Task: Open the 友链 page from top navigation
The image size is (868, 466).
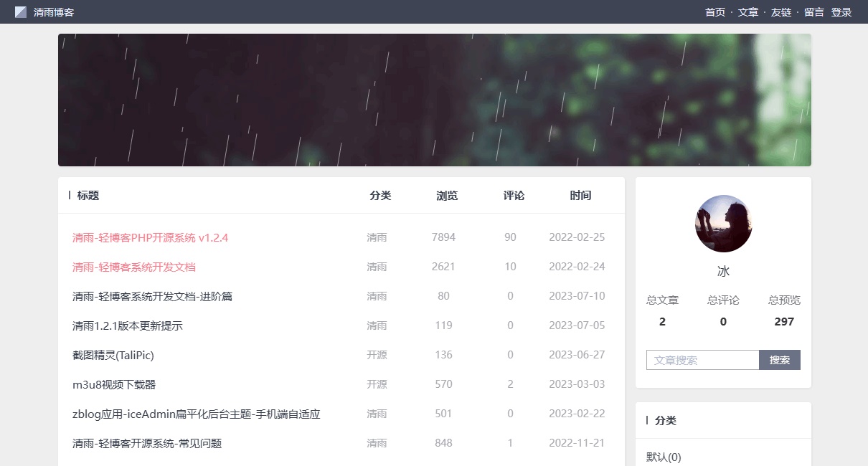Action: 780,12
